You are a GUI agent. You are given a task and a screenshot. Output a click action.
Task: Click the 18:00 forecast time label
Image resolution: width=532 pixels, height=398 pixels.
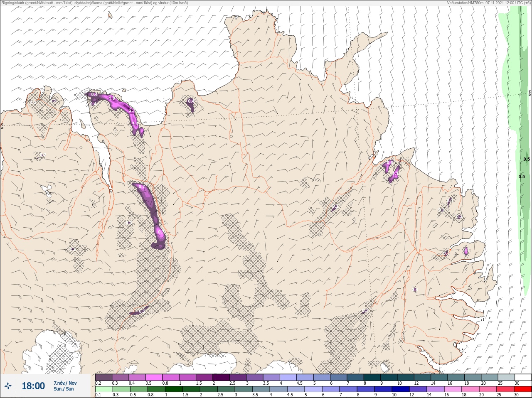33,386
